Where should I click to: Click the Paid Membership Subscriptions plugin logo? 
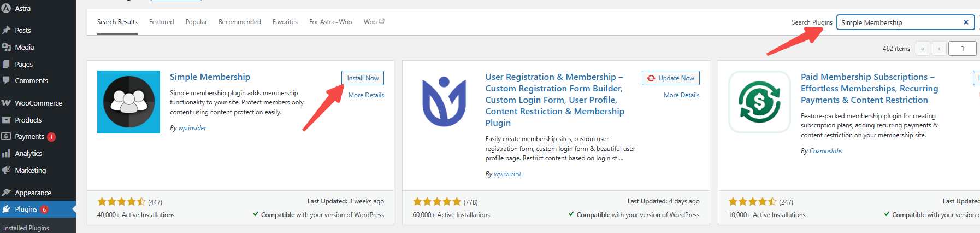click(759, 102)
